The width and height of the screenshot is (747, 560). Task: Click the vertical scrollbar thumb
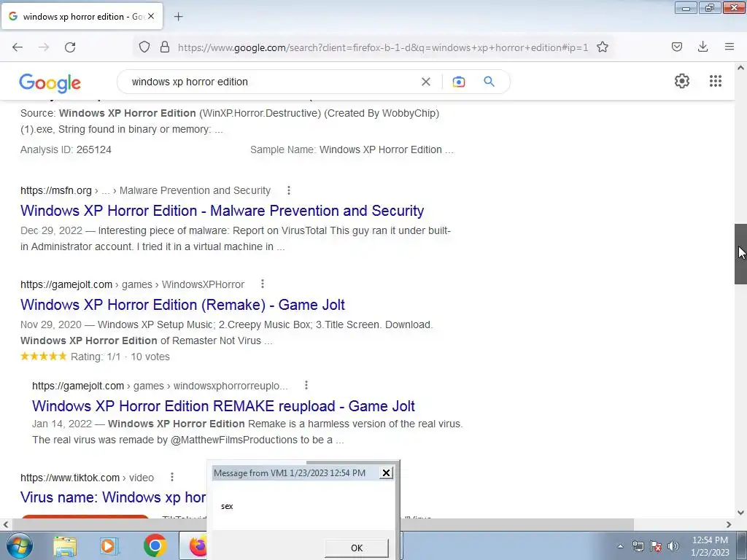740,254
